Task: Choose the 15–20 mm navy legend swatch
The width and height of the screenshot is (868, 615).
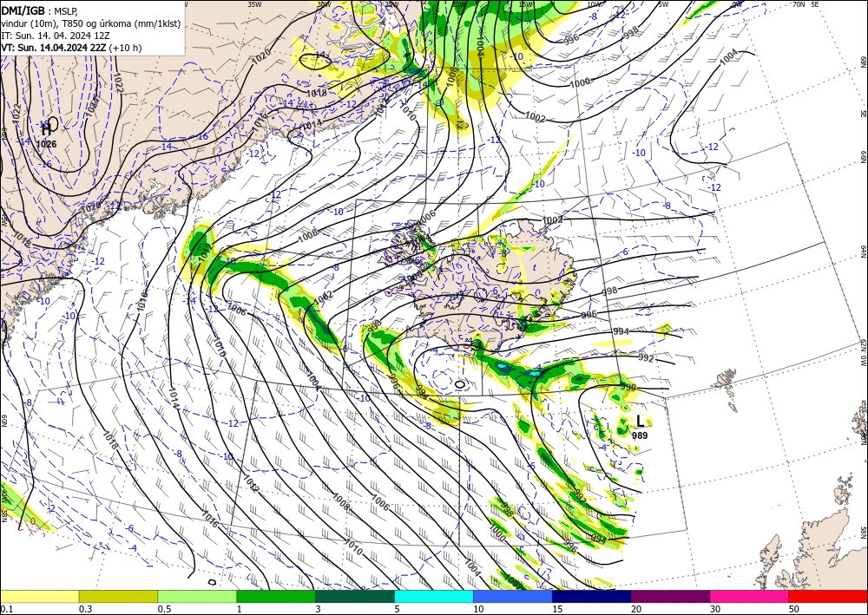Action: pos(592,596)
